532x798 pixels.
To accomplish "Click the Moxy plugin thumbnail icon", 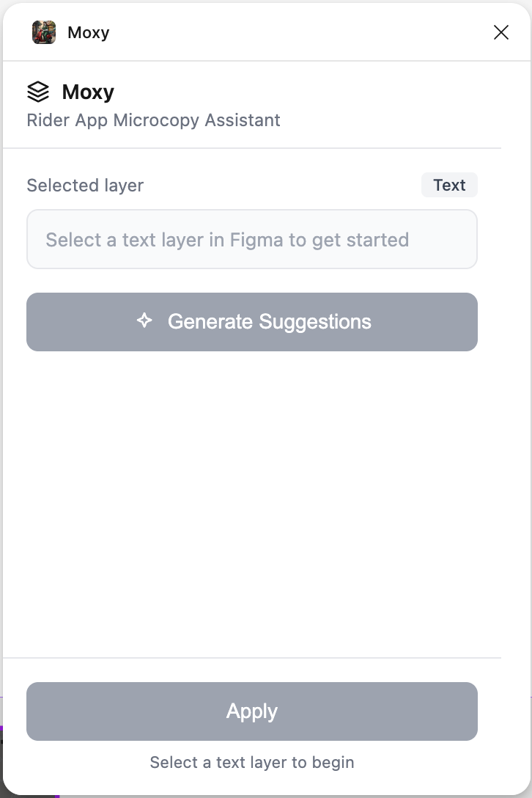I will coord(44,32).
